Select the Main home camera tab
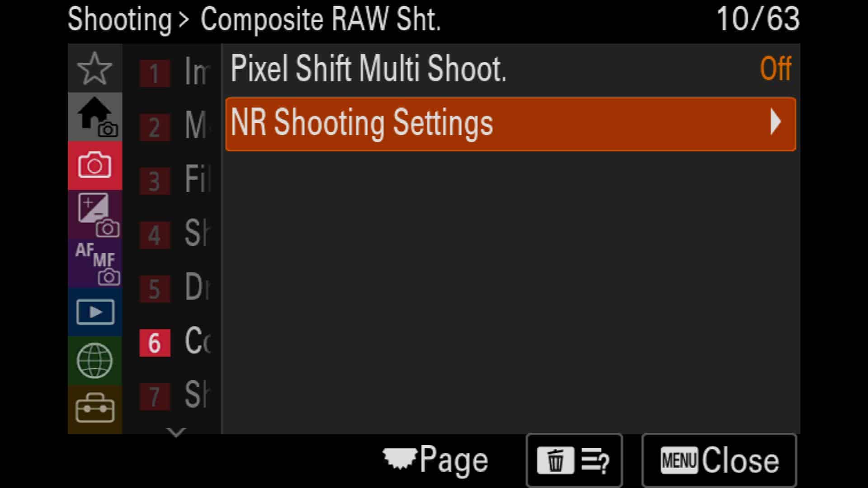868x488 pixels. pyautogui.click(x=94, y=117)
